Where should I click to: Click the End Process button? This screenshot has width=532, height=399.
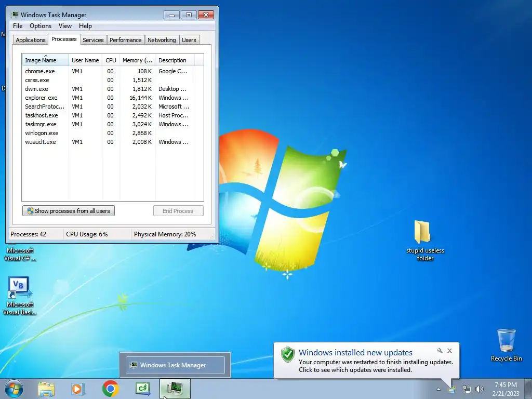[178, 211]
